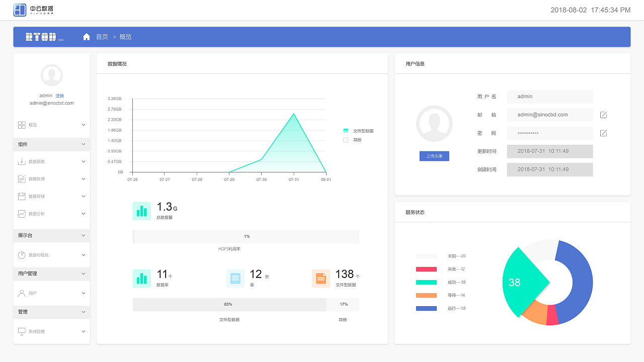Screen dimensions: 644x362
Task: Open the 用户 menu item in sidebar
Action: (x=33, y=293)
